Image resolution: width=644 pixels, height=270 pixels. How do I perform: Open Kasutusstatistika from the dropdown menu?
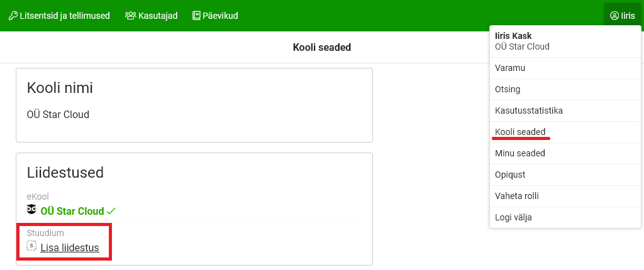coord(528,111)
